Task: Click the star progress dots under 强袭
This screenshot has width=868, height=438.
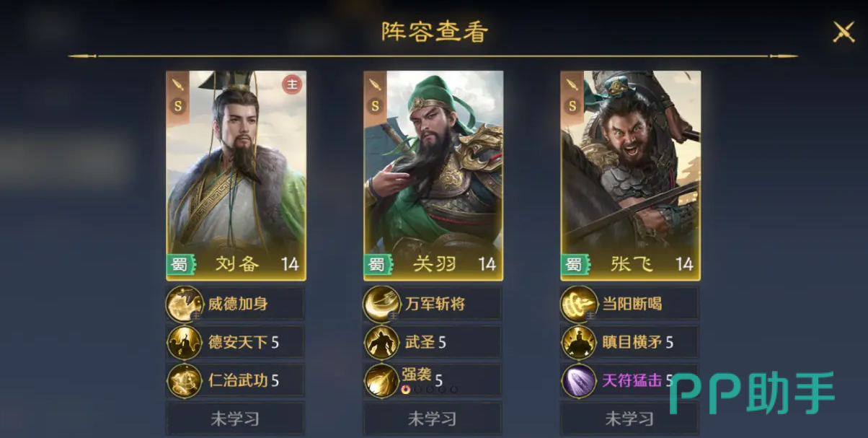Action: pos(430,390)
